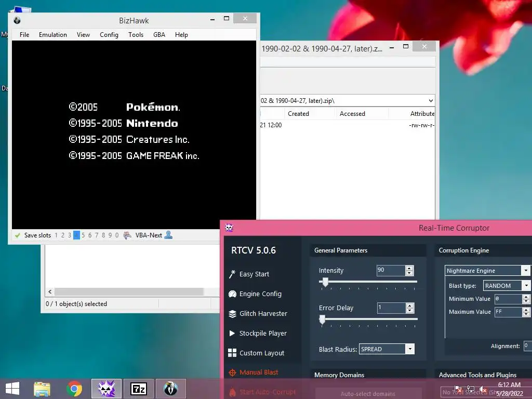The height and width of the screenshot is (399, 532).
Task: Select save slot 2 in BizHawk
Action: 63,235
